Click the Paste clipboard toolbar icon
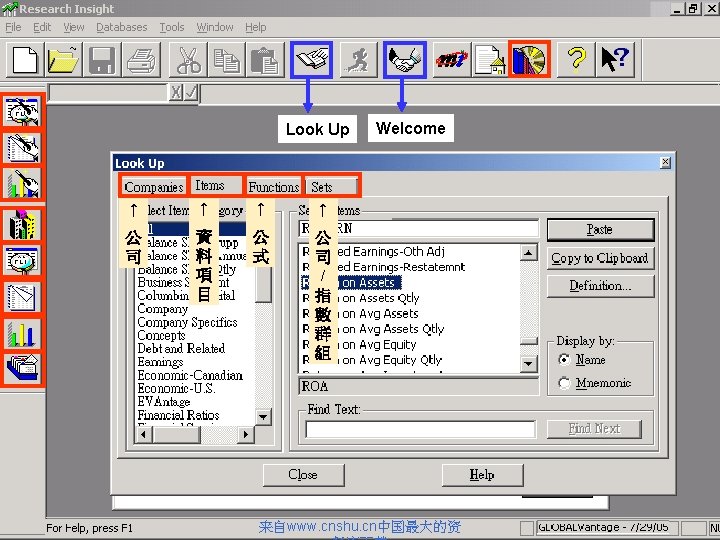 tap(265, 60)
